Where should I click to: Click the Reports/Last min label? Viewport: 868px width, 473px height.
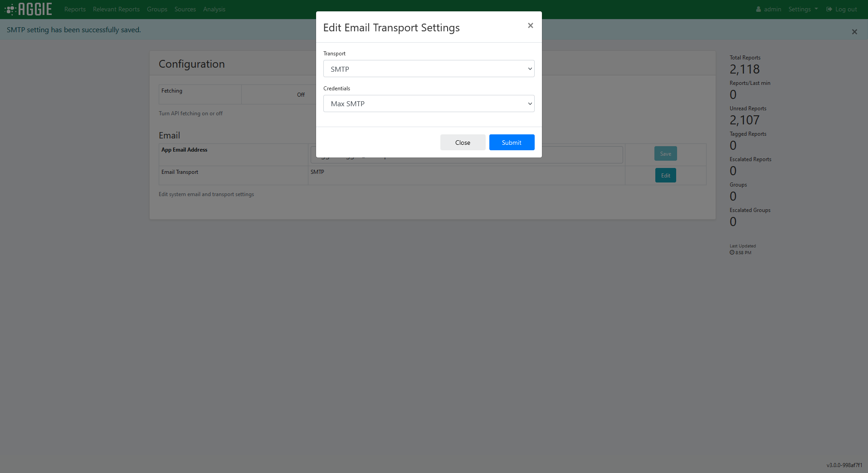click(750, 83)
